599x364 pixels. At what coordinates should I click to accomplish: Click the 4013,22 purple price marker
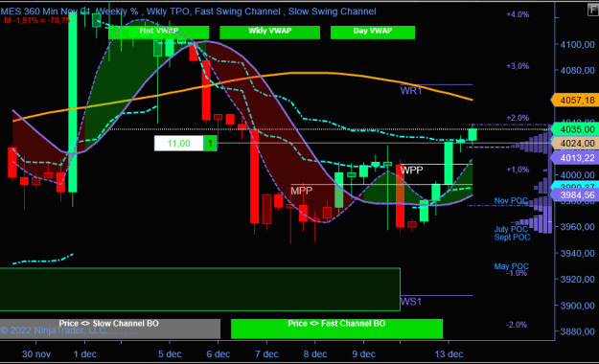coord(574,158)
